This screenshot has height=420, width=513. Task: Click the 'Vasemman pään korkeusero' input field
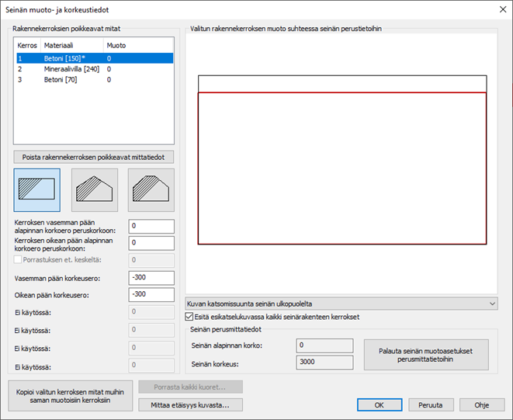click(151, 278)
